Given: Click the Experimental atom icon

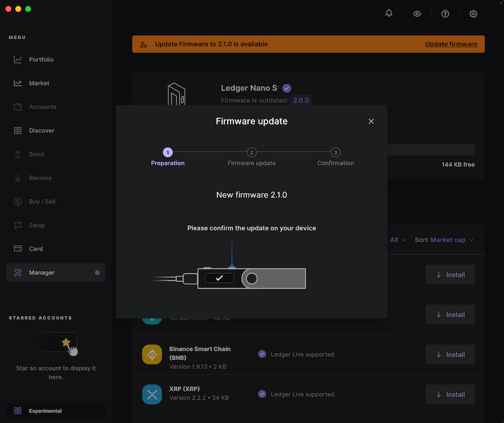Looking at the screenshot, I should click(18, 411).
